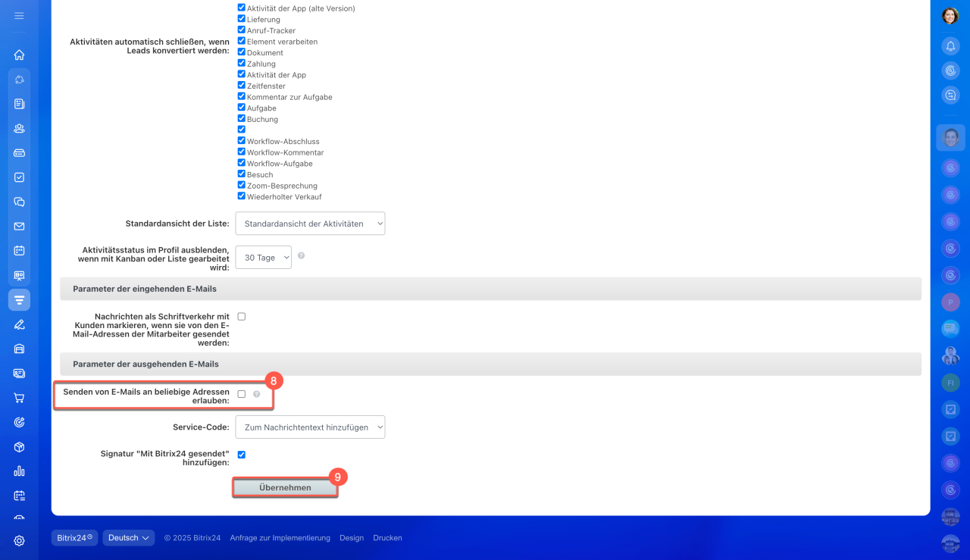Toggle the Zeitfenster checkbox

pyautogui.click(x=241, y=86)
